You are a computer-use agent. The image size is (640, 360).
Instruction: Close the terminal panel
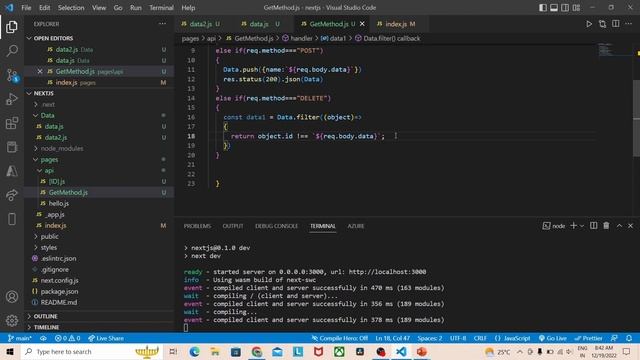pos(631,226)
